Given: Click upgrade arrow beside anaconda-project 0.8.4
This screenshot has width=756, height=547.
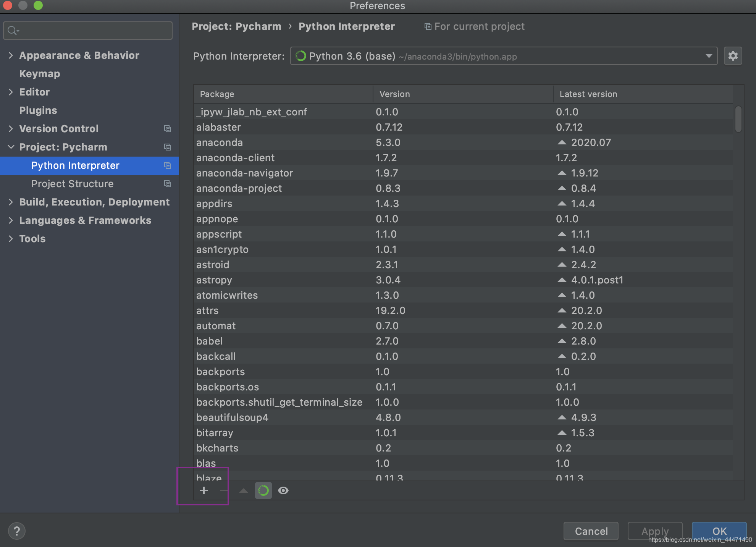Looking at the screenshot, I should [x=562, y=188].
